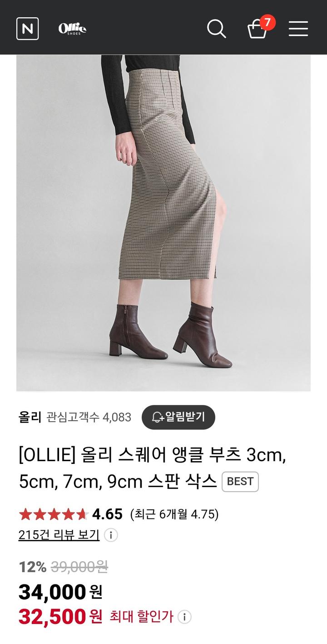327x644 pixels.
Task: Open the hamburger menu
Action: pos(298,29)
